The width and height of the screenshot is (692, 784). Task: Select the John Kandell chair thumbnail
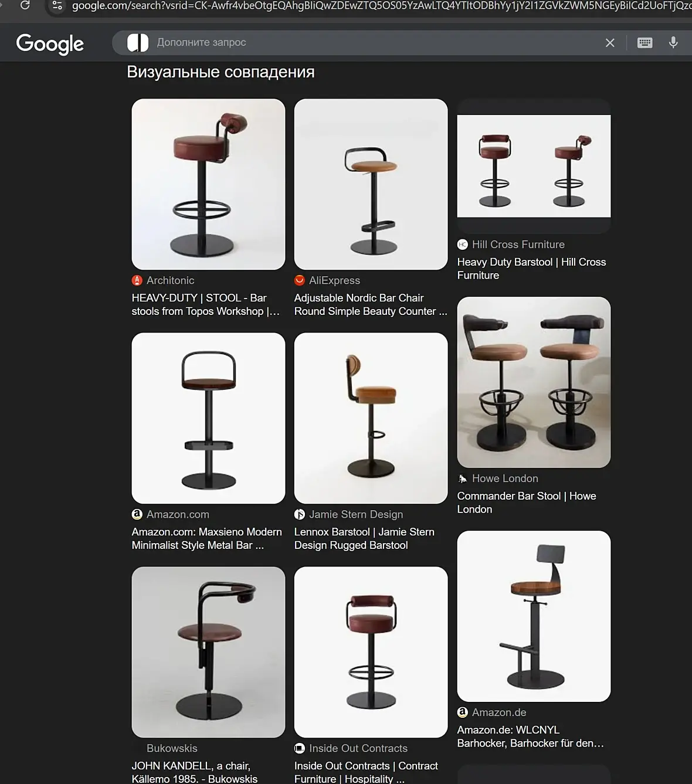(x=209, y=652)
